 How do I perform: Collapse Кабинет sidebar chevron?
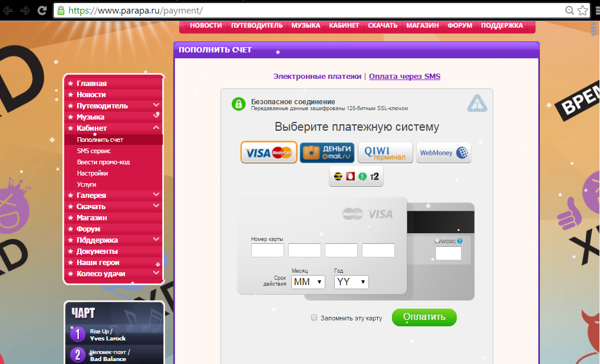coord(156,127)
